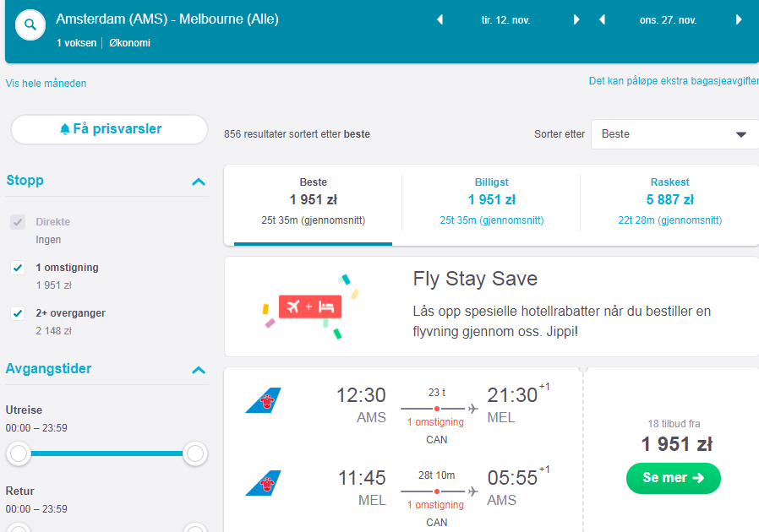Open the Vis hele måneden link

46,84
